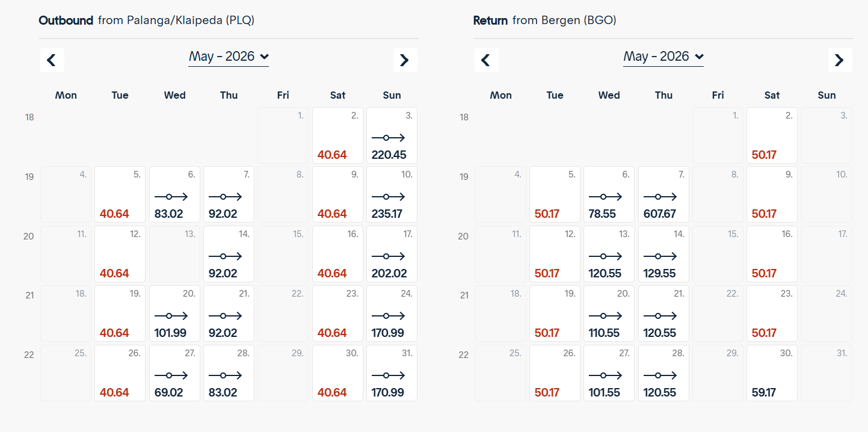Viewport: 868px width, 432px height.
Task: Pick return May 12 fare 50.17
Action: (555, 254)
